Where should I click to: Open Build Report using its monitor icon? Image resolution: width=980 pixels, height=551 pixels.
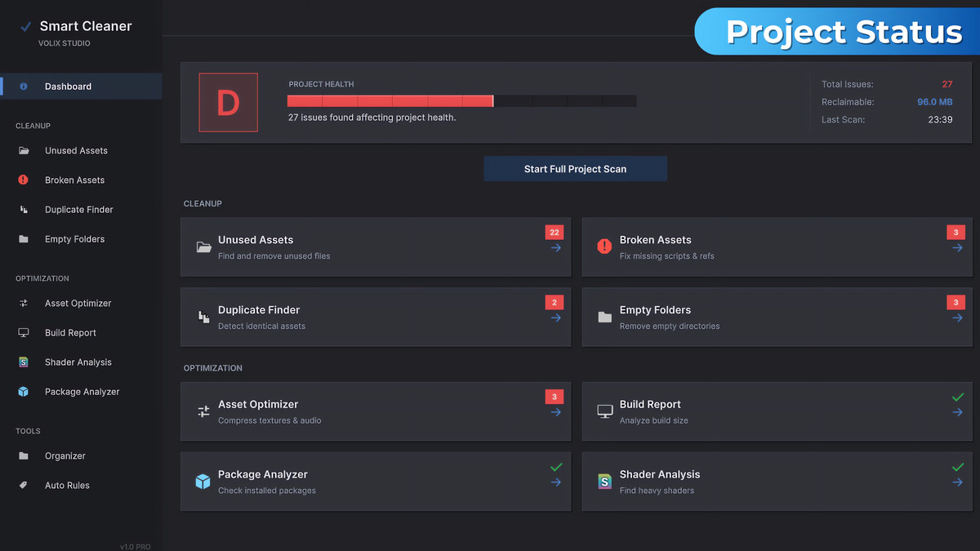click(24, 332)
